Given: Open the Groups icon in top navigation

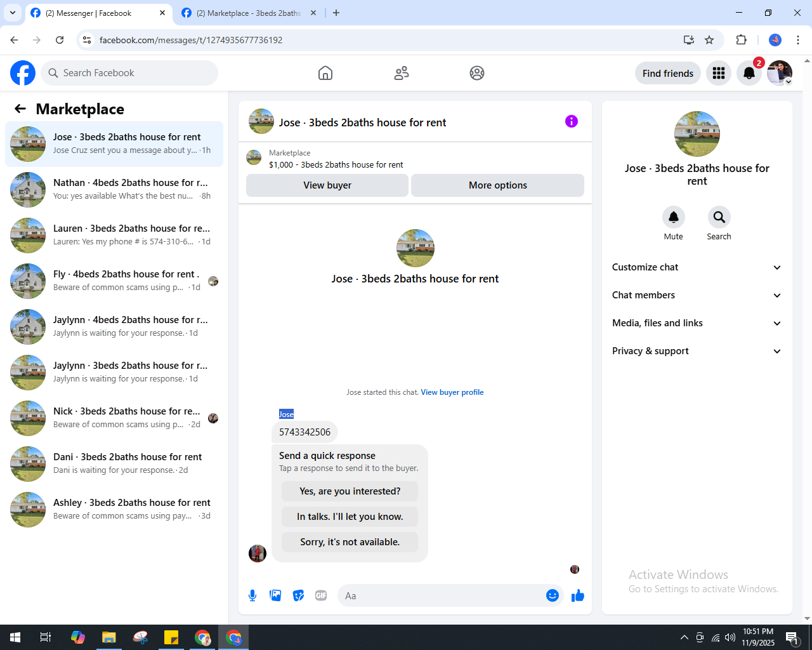Looking at the screenshot, I should pyautogui.click(x=477, y=73).
